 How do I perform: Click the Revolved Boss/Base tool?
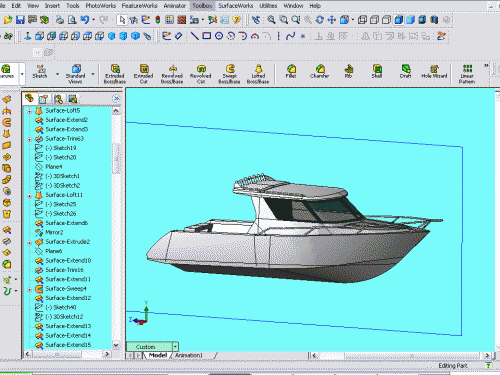172,74
